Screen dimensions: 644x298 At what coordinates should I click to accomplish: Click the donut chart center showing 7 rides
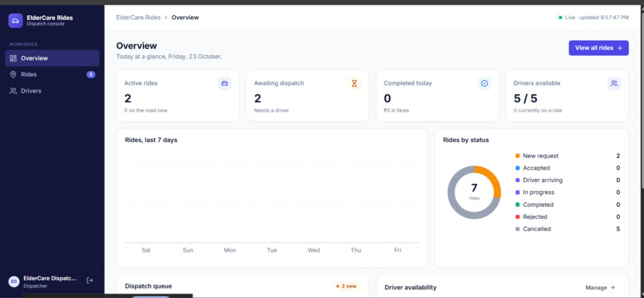(474, 191)
